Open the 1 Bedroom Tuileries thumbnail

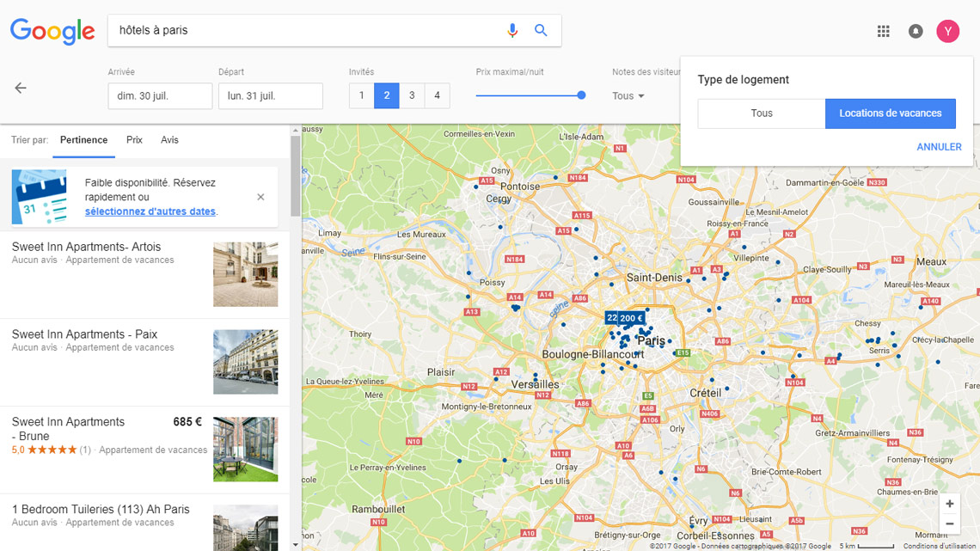246,528
